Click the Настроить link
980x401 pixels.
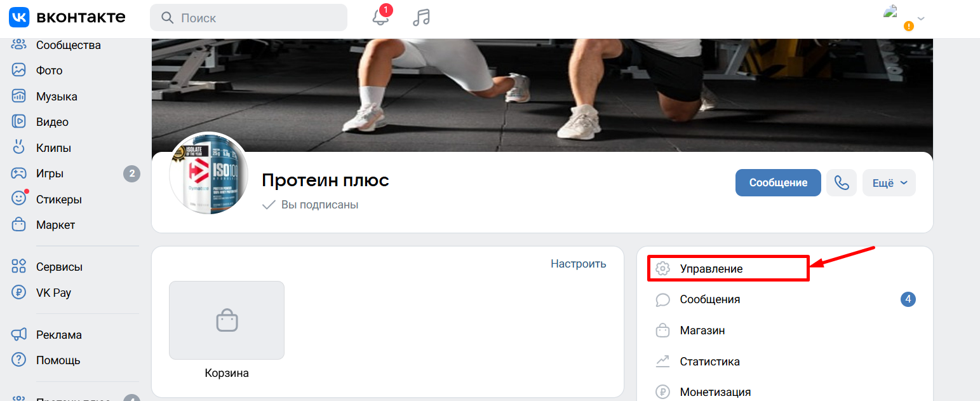pos(579,264)
